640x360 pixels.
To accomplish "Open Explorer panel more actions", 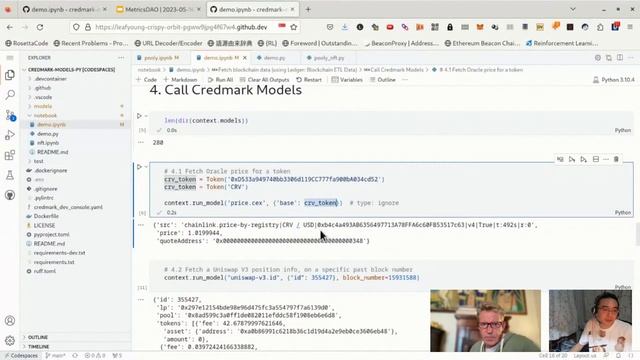I will 121,58.
